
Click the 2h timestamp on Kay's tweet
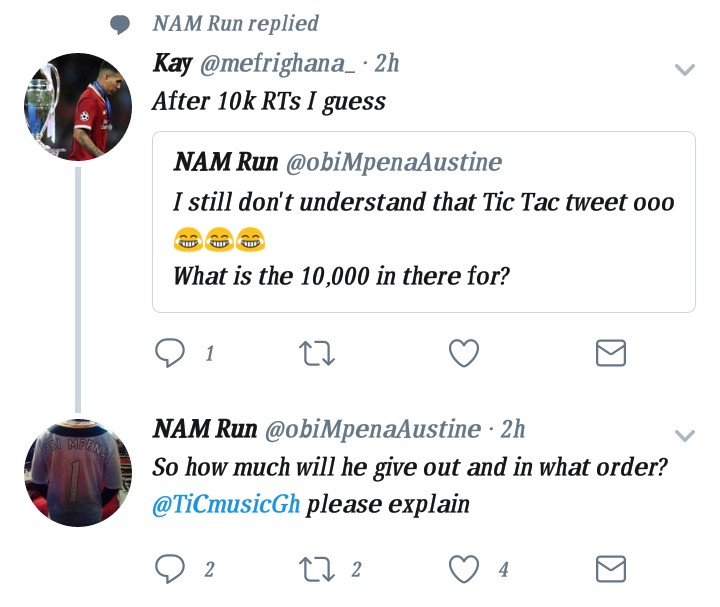point(387,63)
